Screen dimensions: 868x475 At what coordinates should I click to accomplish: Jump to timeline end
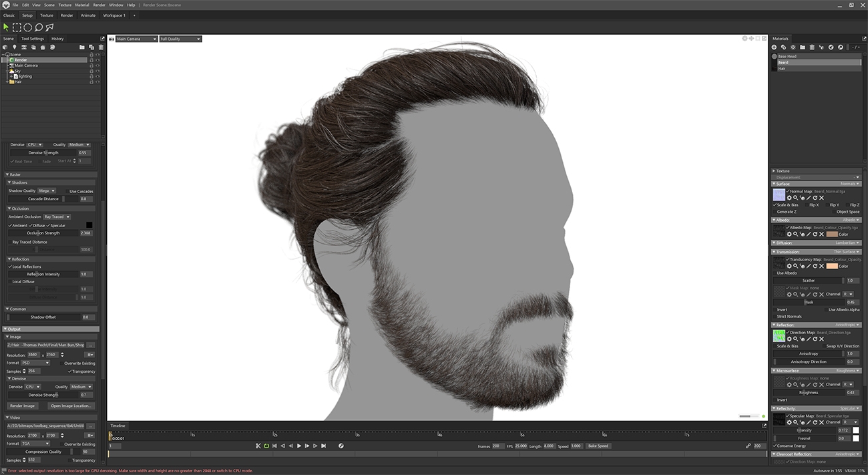pyautogui.click(x=323, y=446)
